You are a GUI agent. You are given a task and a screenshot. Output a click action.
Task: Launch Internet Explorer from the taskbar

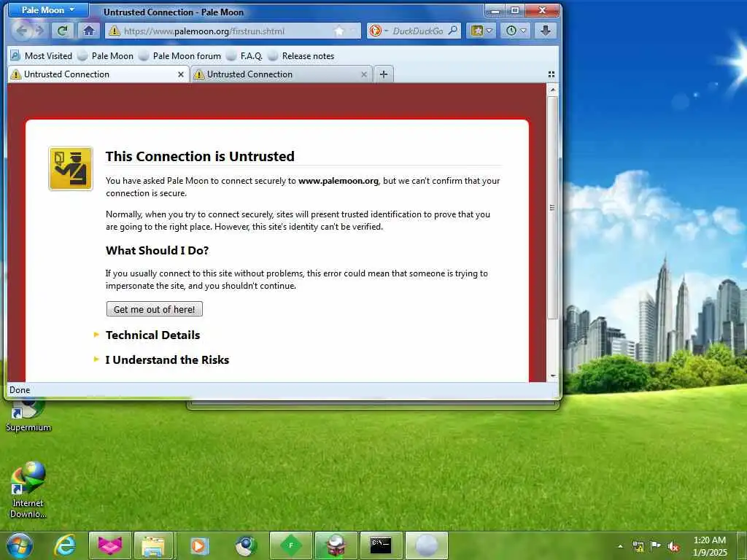[x=65, y=545]
